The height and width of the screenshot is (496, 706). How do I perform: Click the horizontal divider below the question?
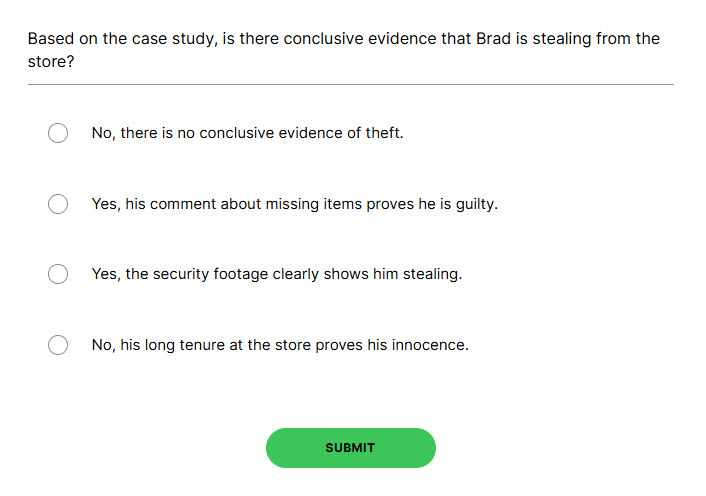click(x=350, y=85)
